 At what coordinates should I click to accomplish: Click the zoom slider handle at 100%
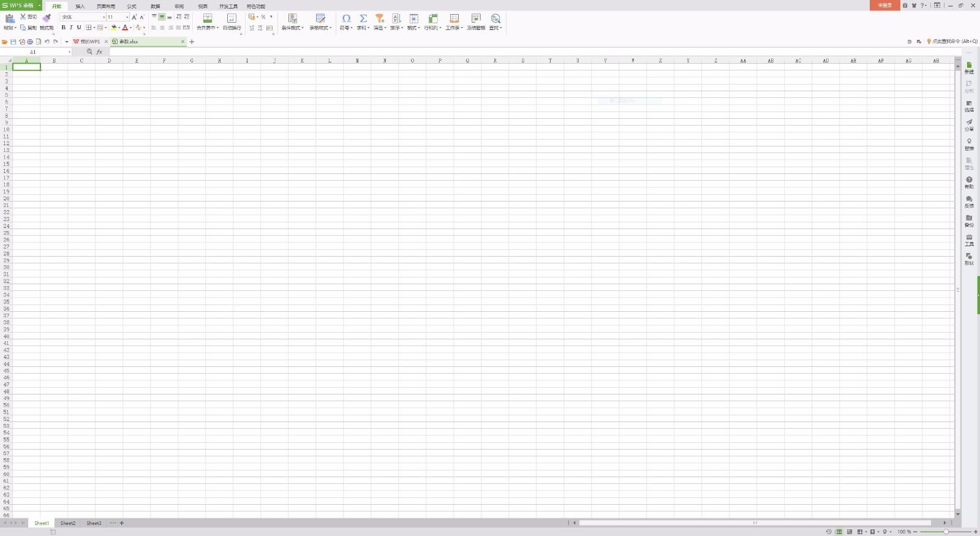pyautogui.click(x=946, y=532)
